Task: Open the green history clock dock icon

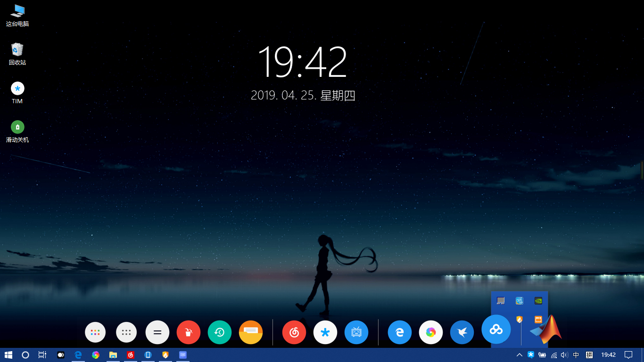Action: 220,332
